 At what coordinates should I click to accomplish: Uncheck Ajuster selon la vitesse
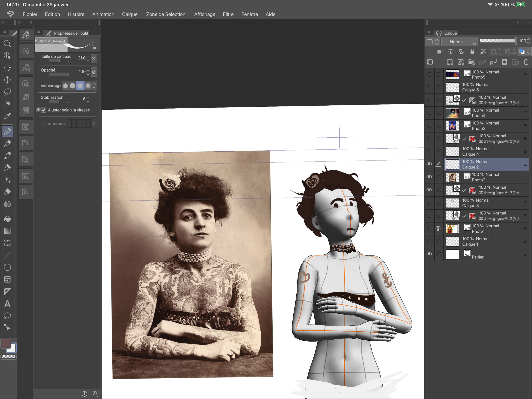[44, 110]
